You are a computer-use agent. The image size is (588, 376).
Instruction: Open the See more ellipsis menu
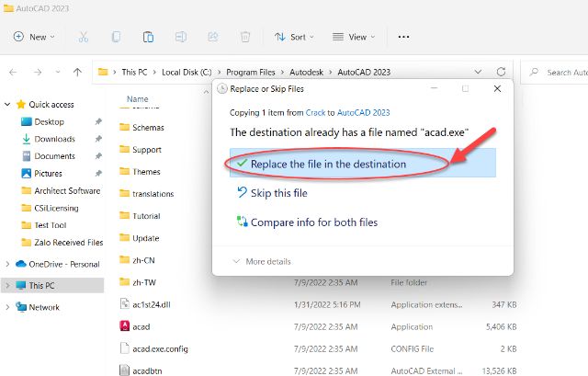(403, 37)
